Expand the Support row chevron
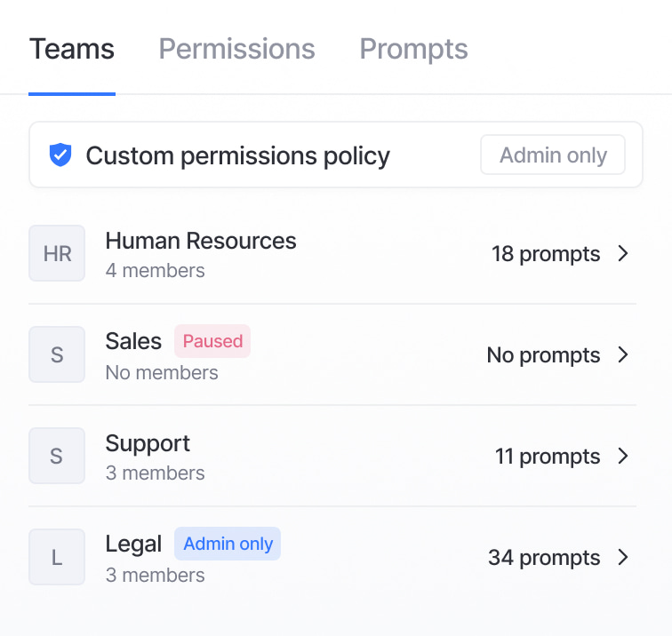Viewport: 672px width, 636px height. 623,457
